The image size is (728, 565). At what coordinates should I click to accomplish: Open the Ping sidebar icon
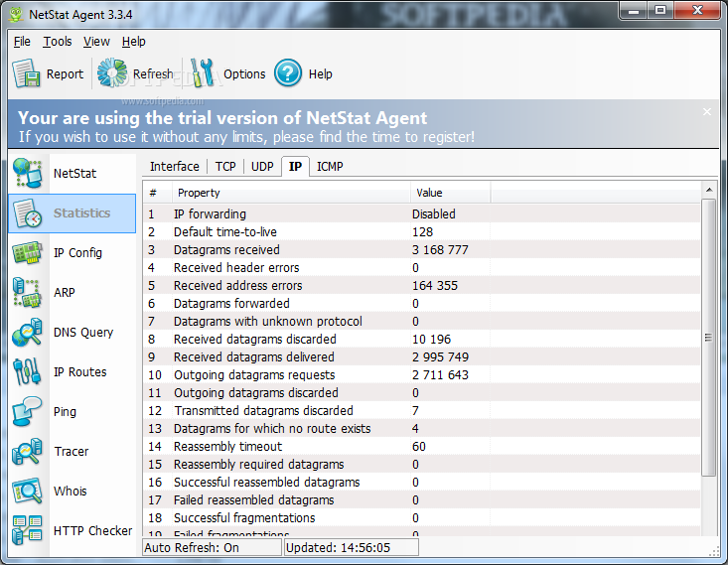point(28,411)
